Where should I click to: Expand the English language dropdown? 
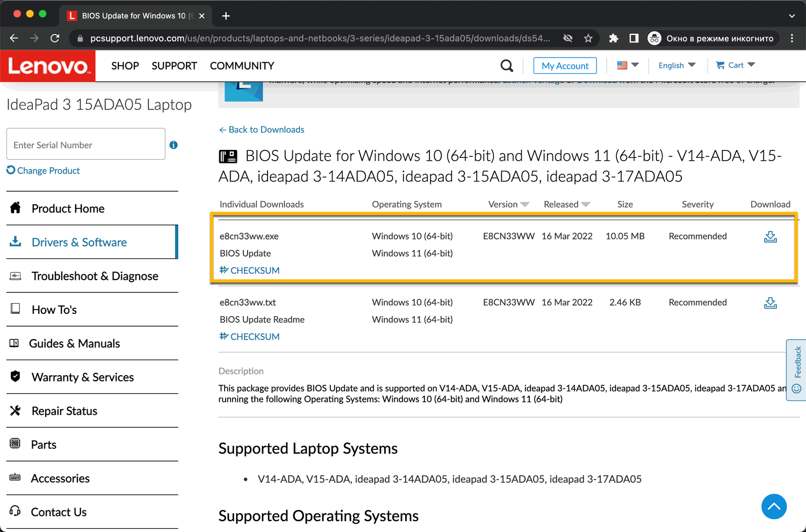[x=677, y=66]
